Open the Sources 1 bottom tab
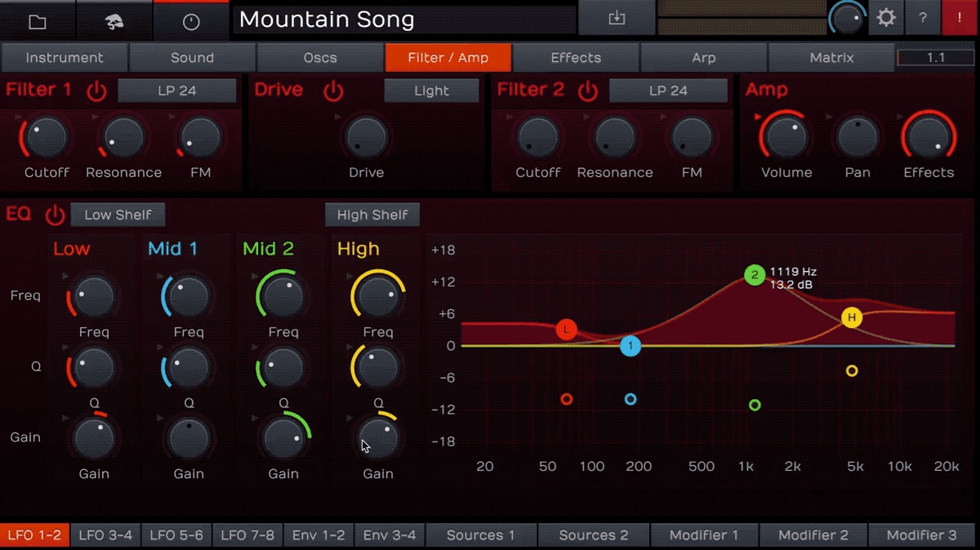Image resolution: width=980 pixels, height=550 pixels. [481, 535]
